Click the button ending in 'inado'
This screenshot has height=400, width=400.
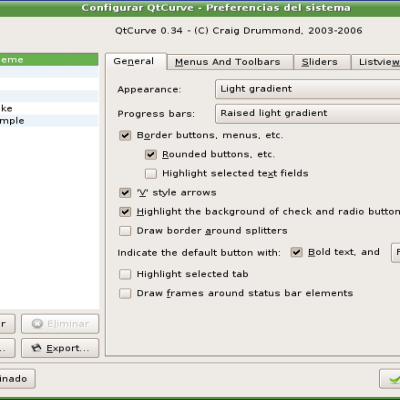17,379
